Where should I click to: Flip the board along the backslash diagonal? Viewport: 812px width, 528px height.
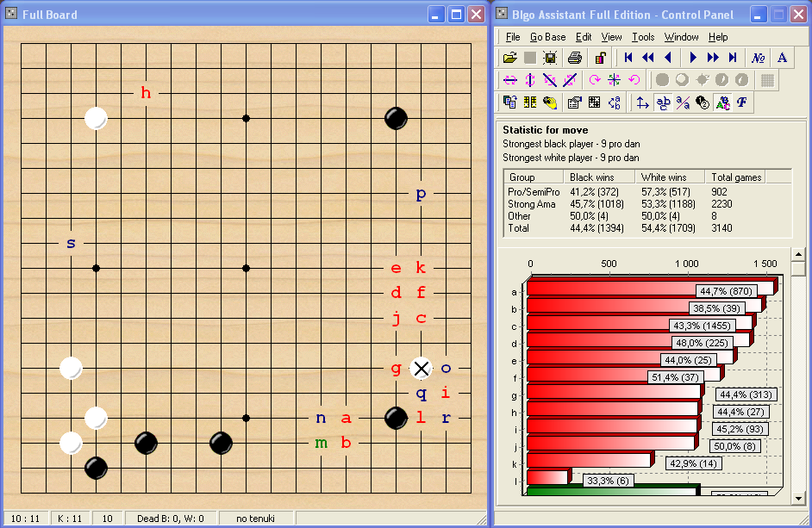pyautogui.click(x=550, y=80)
